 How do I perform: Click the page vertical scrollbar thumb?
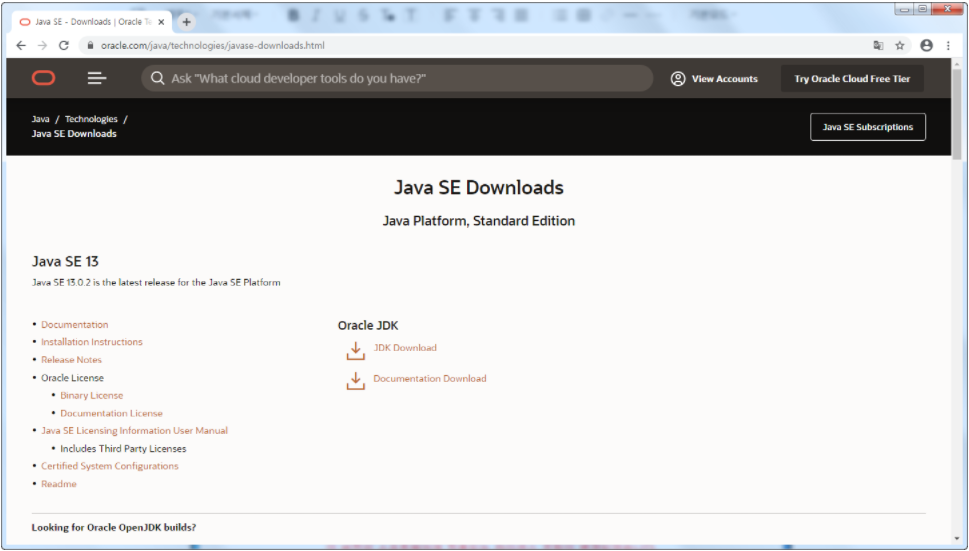[957, 116]
